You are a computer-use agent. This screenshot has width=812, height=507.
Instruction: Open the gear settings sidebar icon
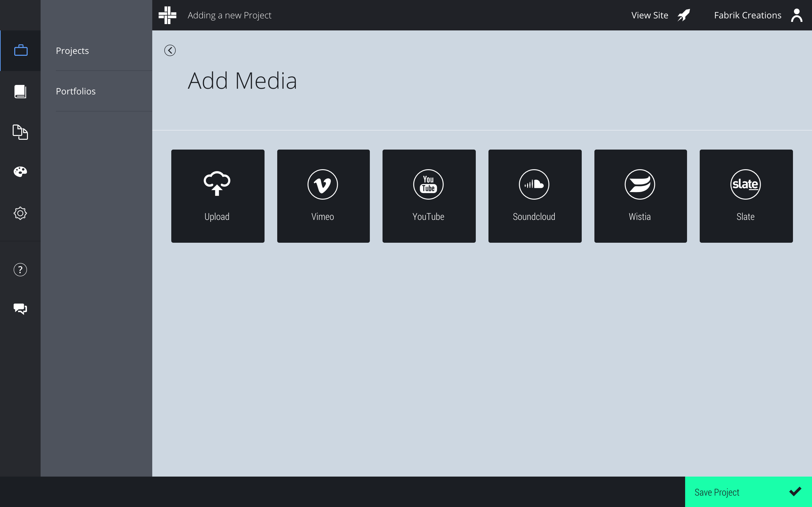click(21, 213)
